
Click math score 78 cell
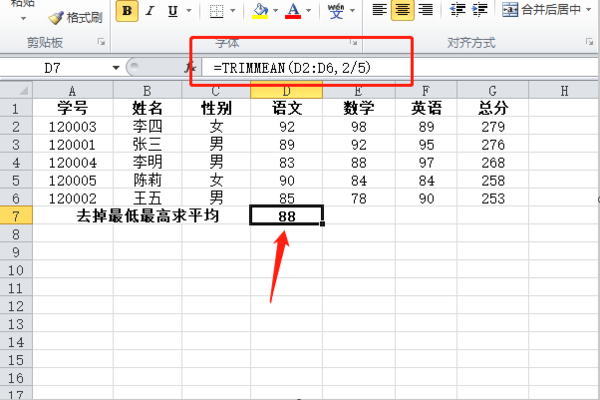tap(359, 198)
